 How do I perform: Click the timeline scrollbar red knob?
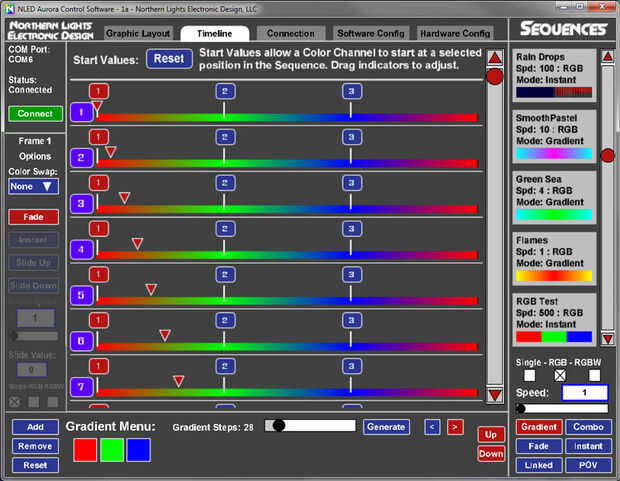(495, 76)
